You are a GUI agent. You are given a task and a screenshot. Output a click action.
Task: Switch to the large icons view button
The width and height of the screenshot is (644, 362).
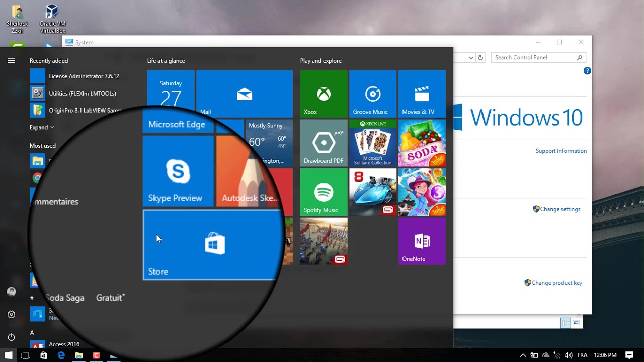(x=576, y=323)
